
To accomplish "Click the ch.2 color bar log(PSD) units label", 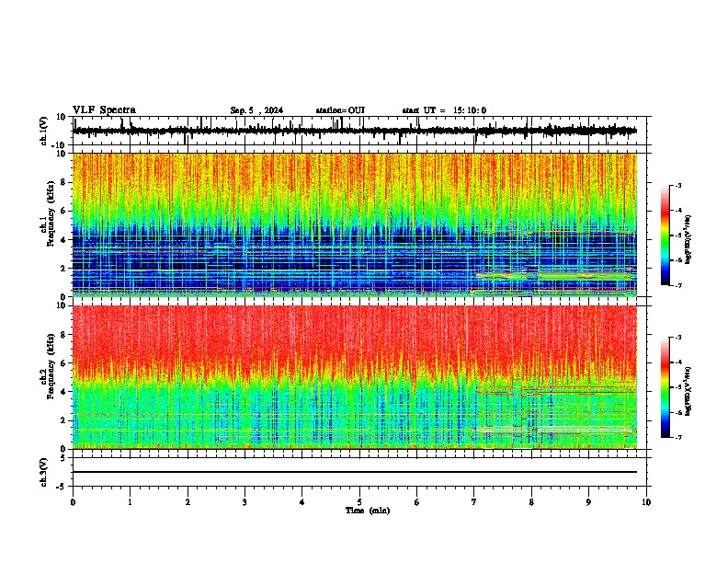I will 688,392.
